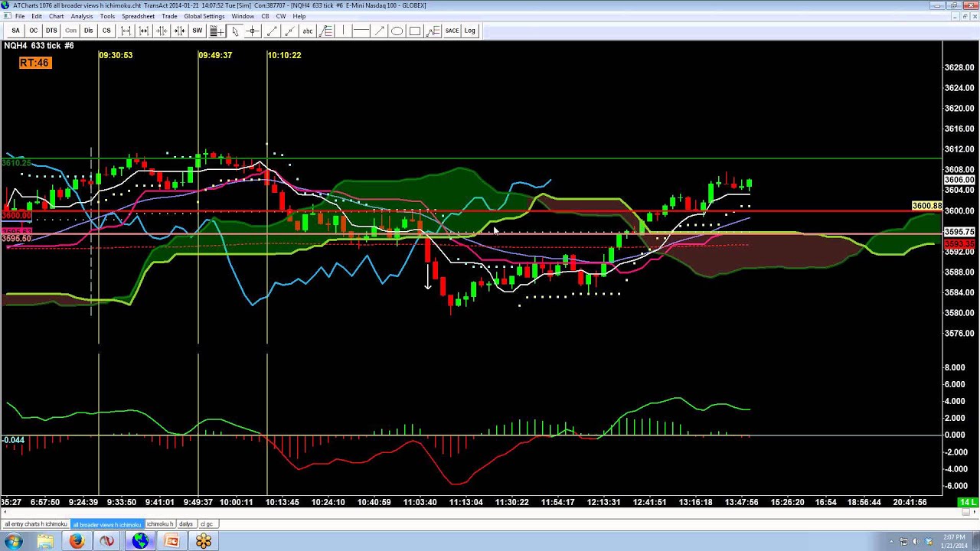Click the 09:49:37 time marker label
This screenshot has height=551, width=980.
[215, 55]
